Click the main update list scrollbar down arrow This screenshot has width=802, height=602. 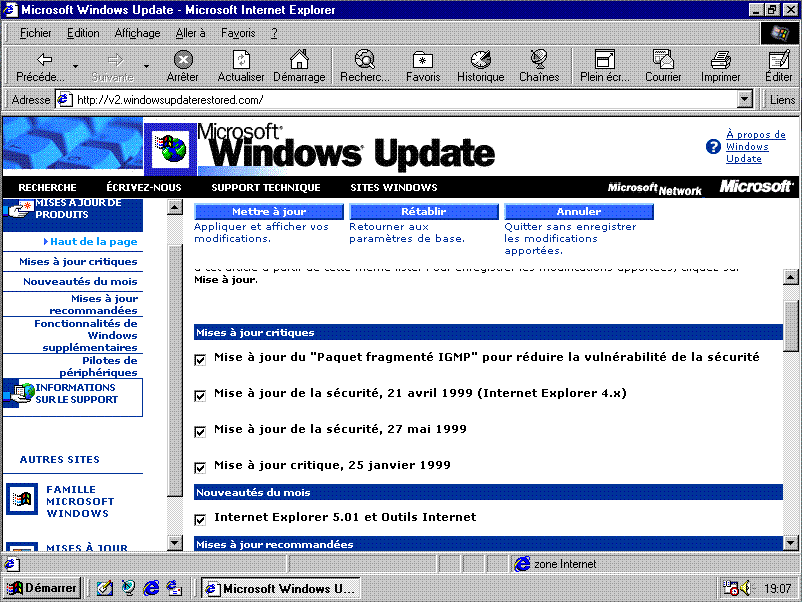[x=791, y=542]
